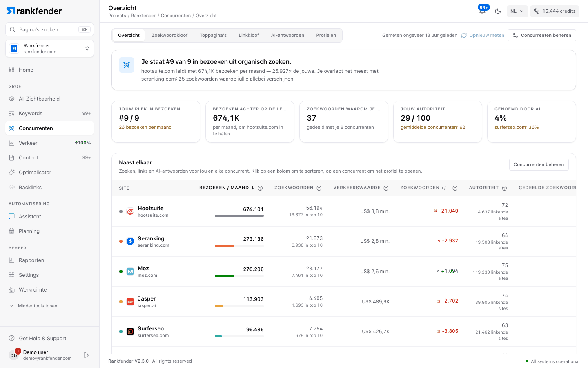Expand the Rankfender project switcher
Viewport: 588px width, 368px height.
(x=49, y=49)
